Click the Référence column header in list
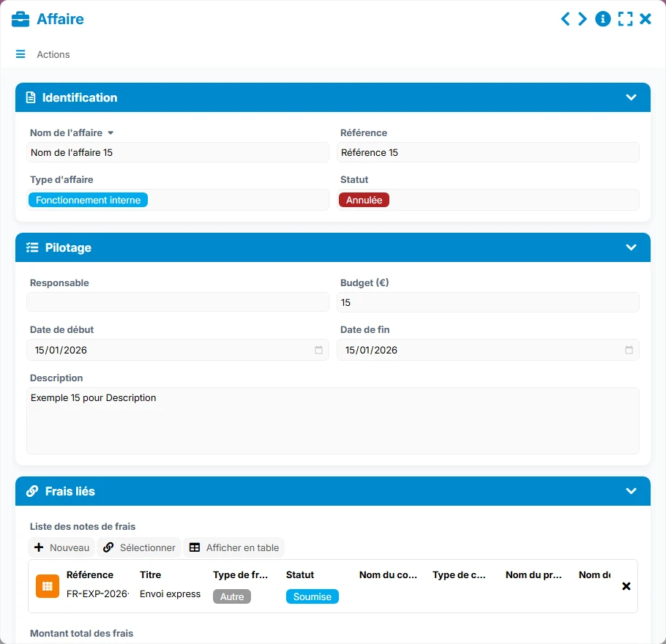Image resolution: width=666 pixels, height=644 pixels. [89, 574]
